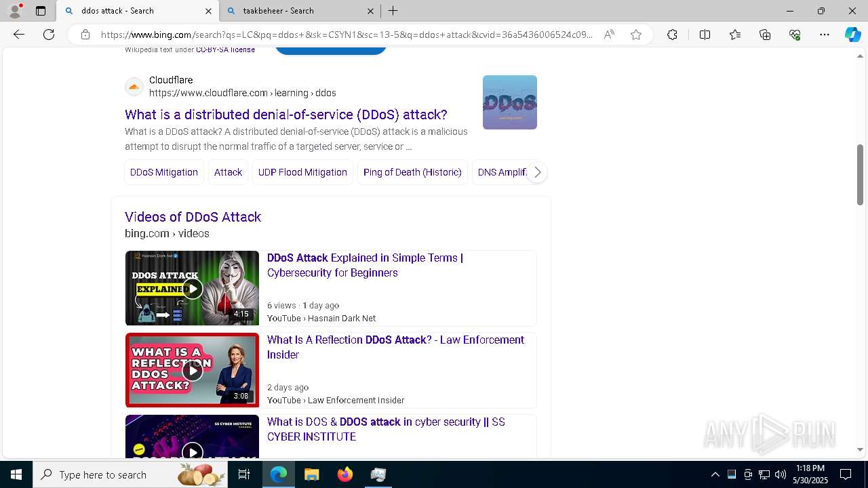Open Task View icon on taskbar

(244, 474)
